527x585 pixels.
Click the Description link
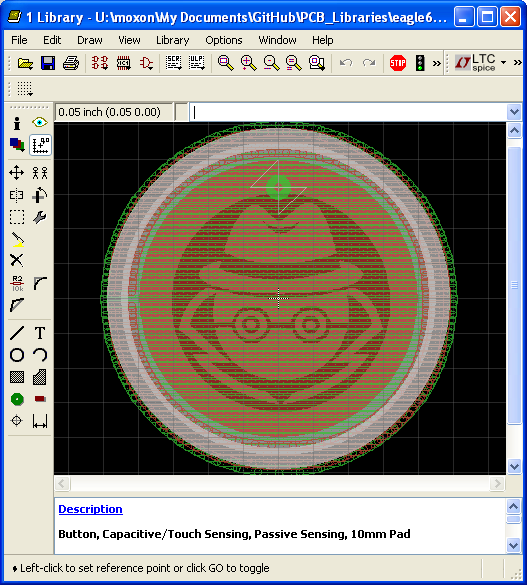[91, 509]
